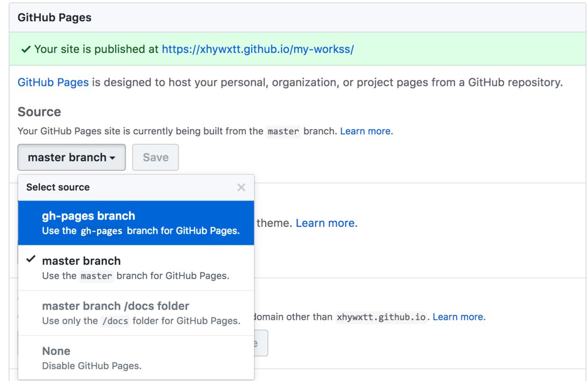Expand the master branch source dropdown
Screen dimensions: 588x381
72,157
